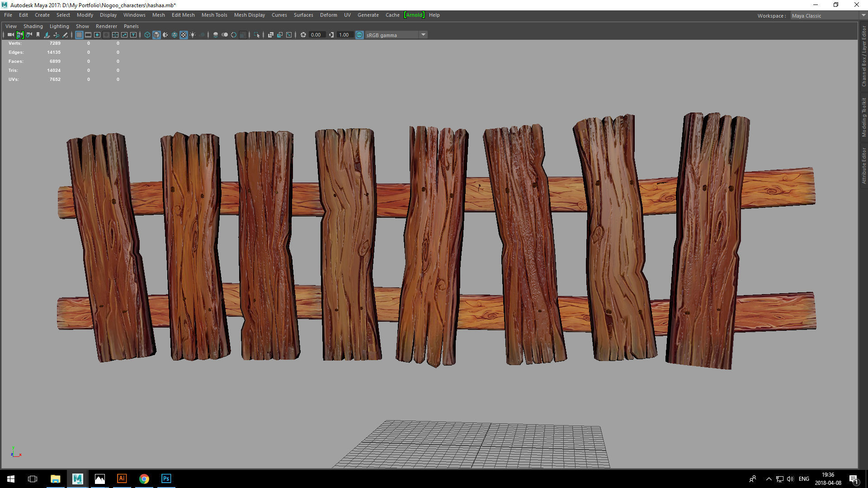868x488 pixels.
Task: Open Photoshop from the taskbar
Action: [x=166, y=479]
